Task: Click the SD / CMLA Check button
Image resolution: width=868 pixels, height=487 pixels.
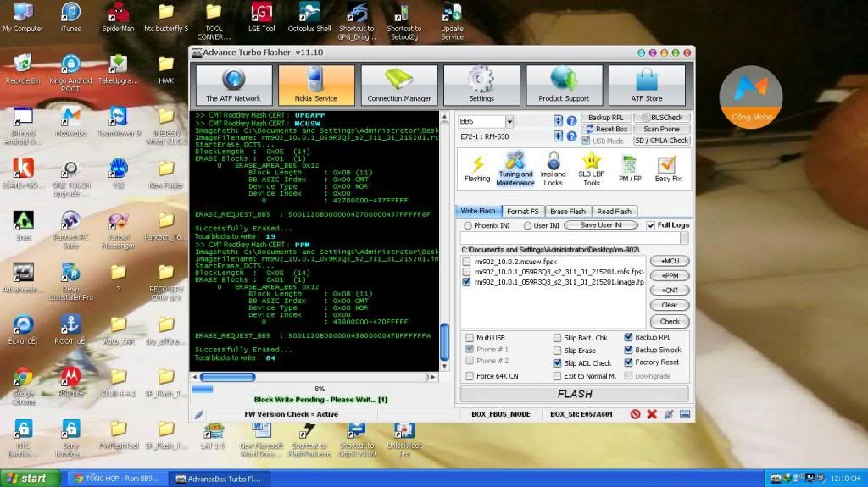Action: (x=661, y=141)
